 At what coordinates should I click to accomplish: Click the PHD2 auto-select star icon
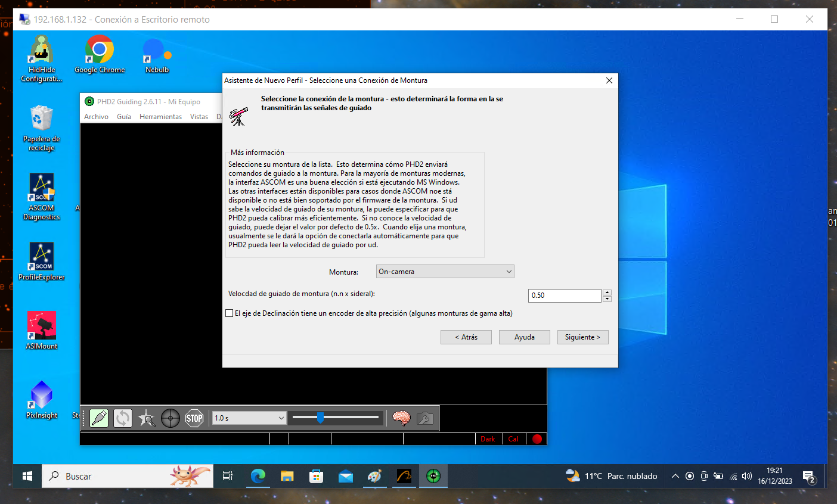pyautogui.click(x=147, y=418)
